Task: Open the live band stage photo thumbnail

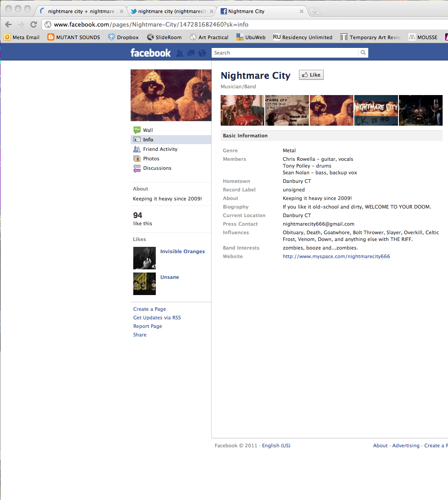Action: pos(421,110)
